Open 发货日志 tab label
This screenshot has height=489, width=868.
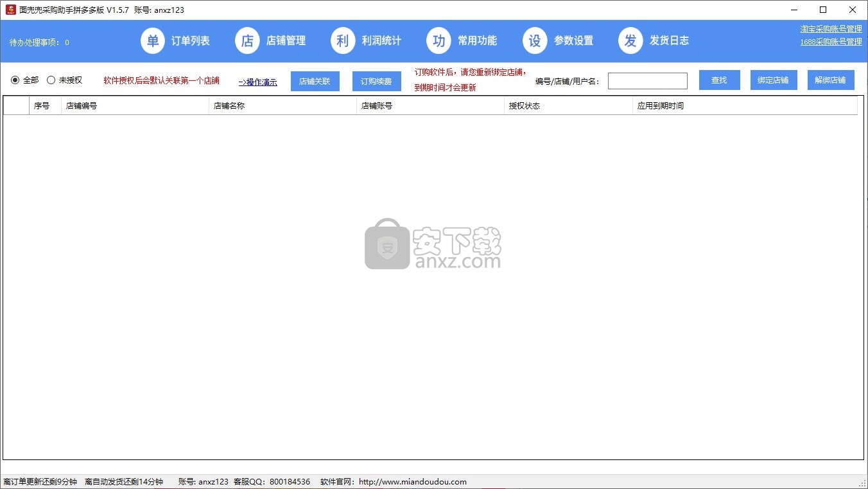click(x=669, y=40)
